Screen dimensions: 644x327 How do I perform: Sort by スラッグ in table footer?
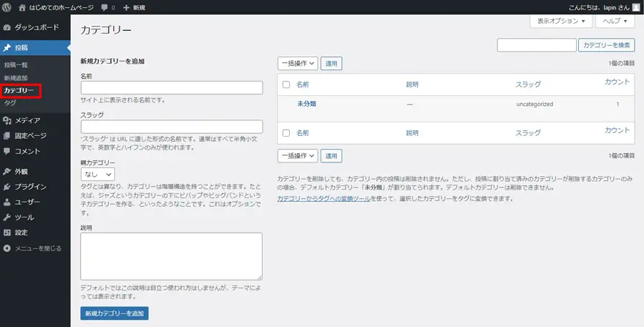528,133
